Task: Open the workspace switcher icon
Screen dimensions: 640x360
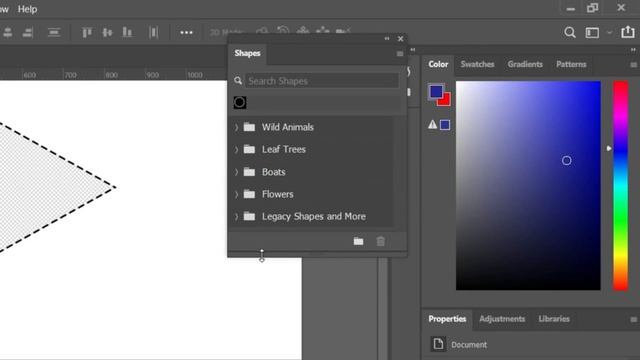Action: pos(592,33)
